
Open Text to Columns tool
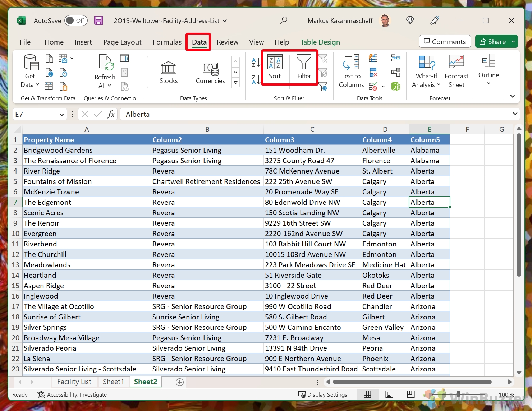tap(351, 71)
